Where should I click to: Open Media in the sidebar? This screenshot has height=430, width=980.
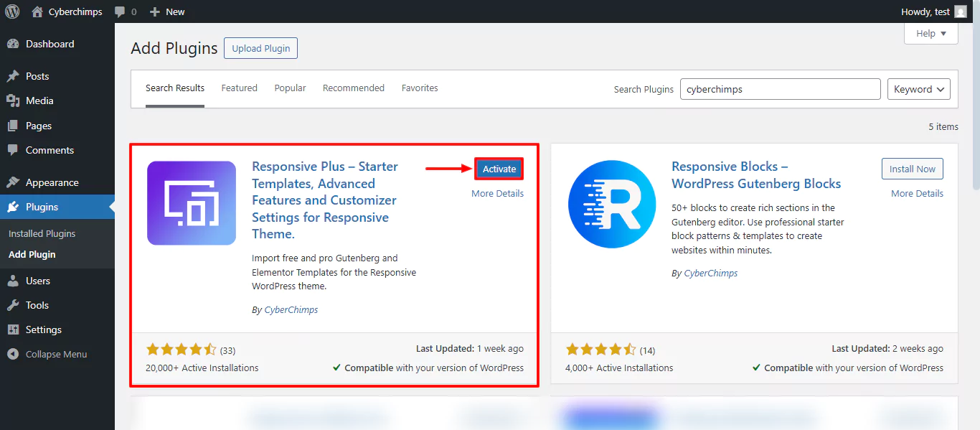point(57,101)
